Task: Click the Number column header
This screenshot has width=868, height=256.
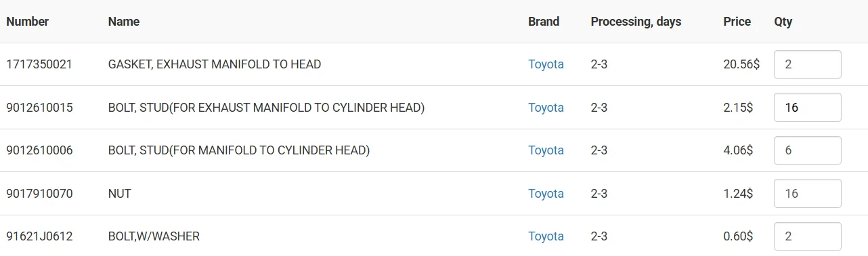Action: point(28,22)
